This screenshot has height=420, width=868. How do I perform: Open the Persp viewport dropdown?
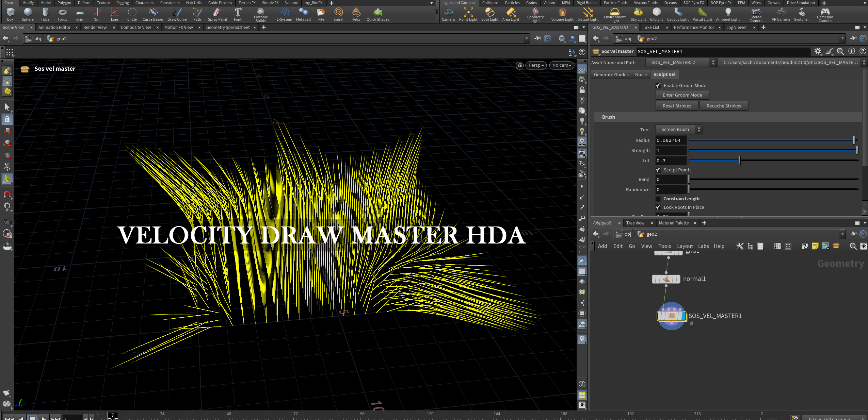click(x=536, y=65)
